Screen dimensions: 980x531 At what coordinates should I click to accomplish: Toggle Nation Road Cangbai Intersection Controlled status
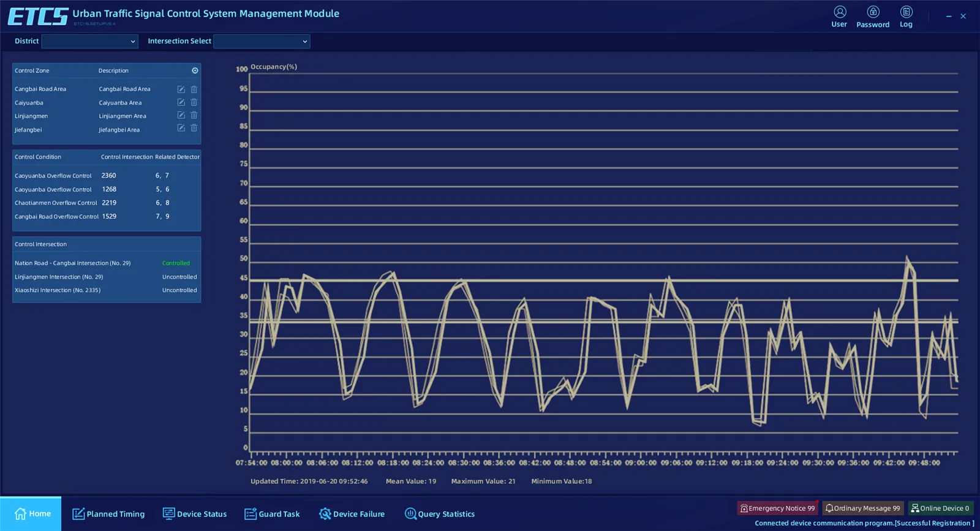pos(176,263)
